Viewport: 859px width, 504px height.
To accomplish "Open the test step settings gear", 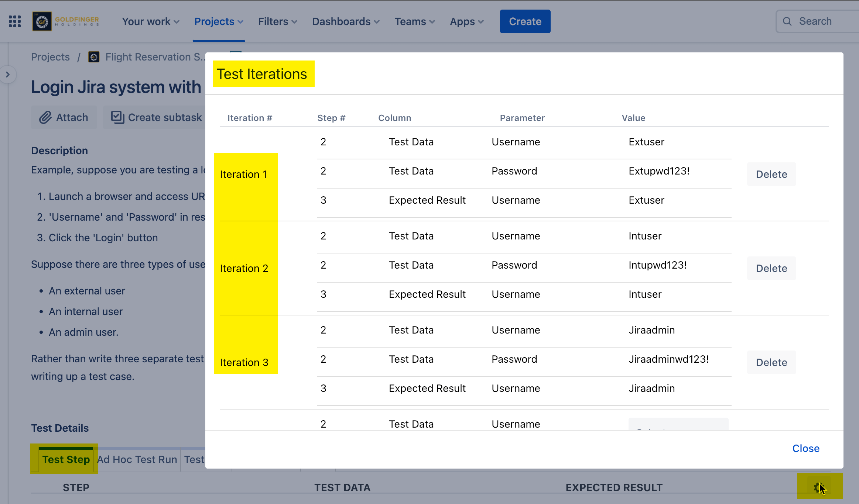I will pos(818,488).
